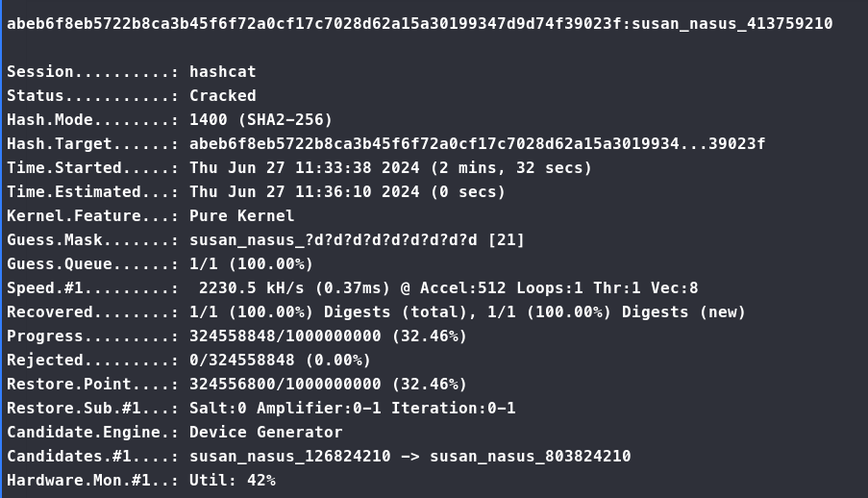The width and height of the screenshot is (868, 498).
Task: Click the Restore.Point value 324556800/1000000000
Action: (328, 385)
